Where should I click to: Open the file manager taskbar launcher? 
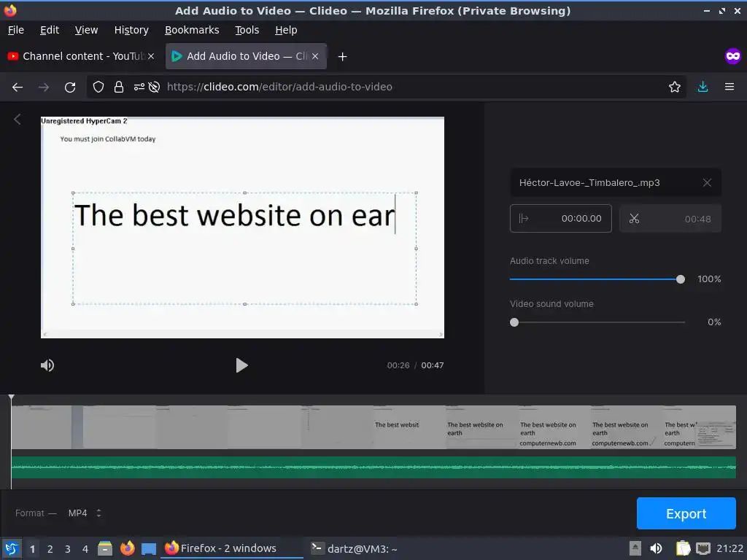105,548
